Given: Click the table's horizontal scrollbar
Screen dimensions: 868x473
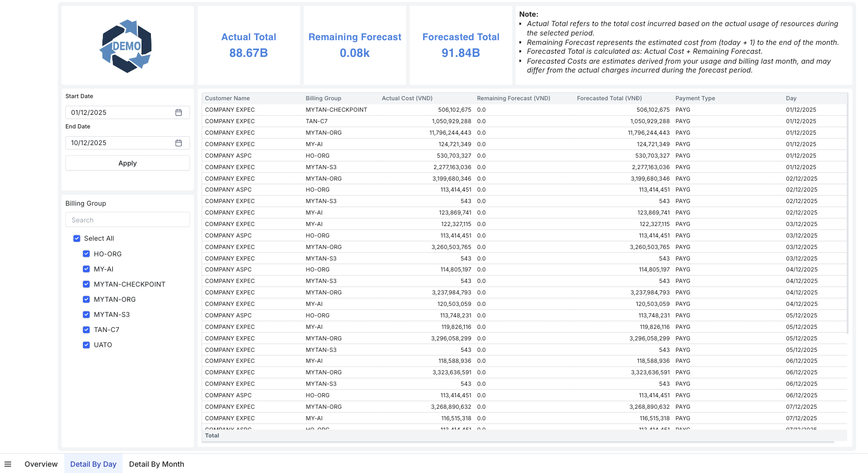Looking at the screenshot, I should pyautogui.click(x=517, y=442).
